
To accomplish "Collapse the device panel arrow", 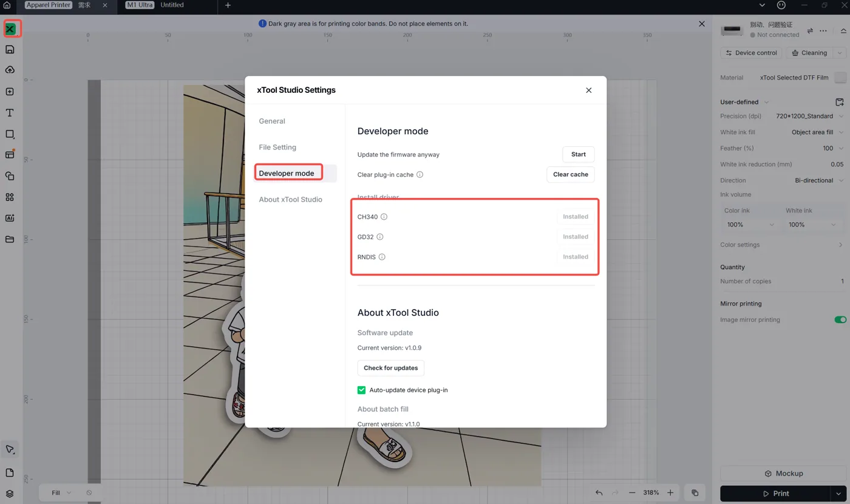I will coord(843,30).
